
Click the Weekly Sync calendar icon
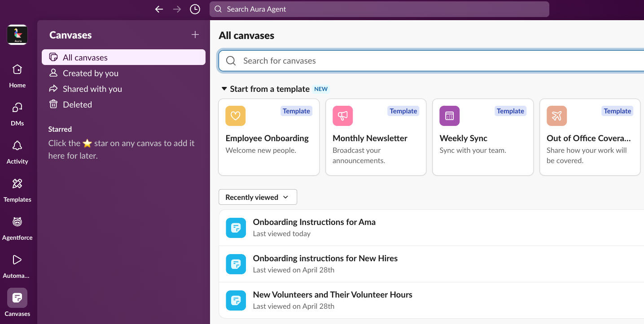(450, 116)
